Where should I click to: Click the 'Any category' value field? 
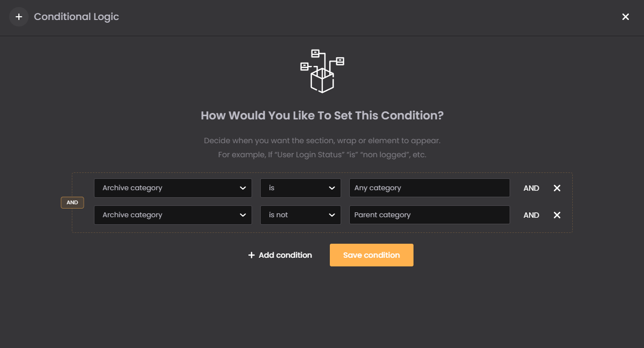click(429, 188)
